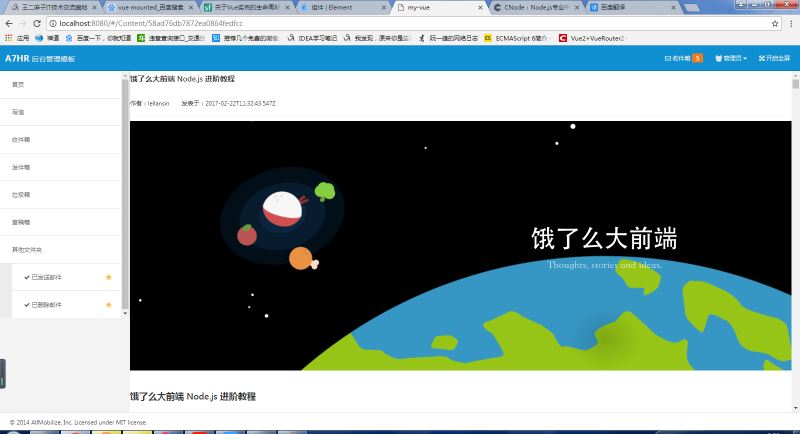Switch to the 关于Vue实例的生命周期 tab

[x=246, y=8]
